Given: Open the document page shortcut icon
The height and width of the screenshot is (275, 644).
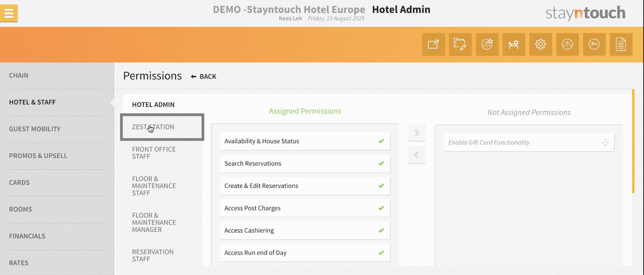Looking at the screenshot, I should point(621,44).
